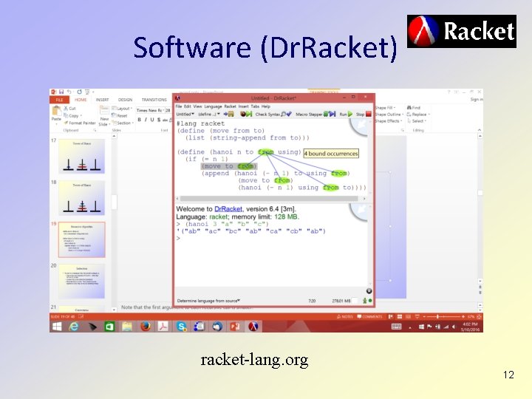Click the Stop red square in DrRacket
Viewport: 532px width, 399px height.
tap(369, 115)
